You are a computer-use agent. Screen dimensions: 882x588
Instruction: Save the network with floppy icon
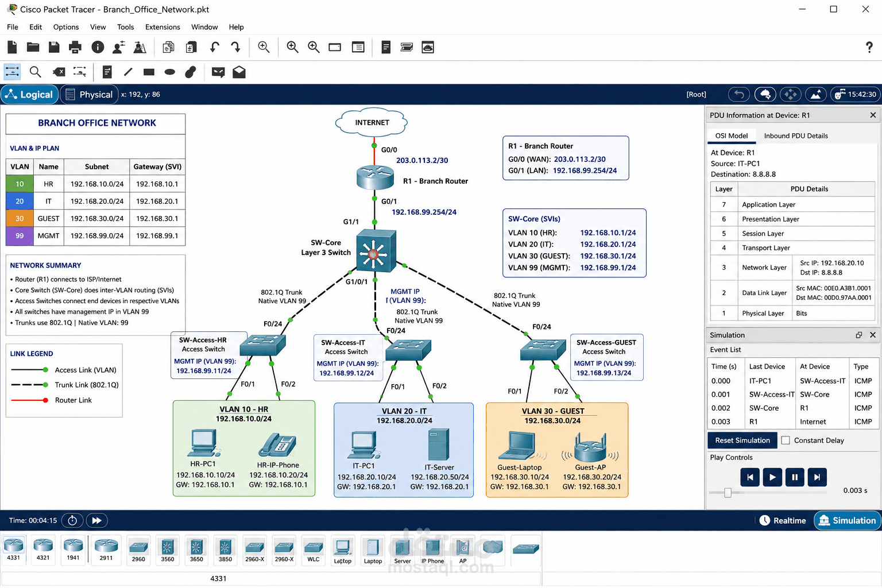pos(54,47)
